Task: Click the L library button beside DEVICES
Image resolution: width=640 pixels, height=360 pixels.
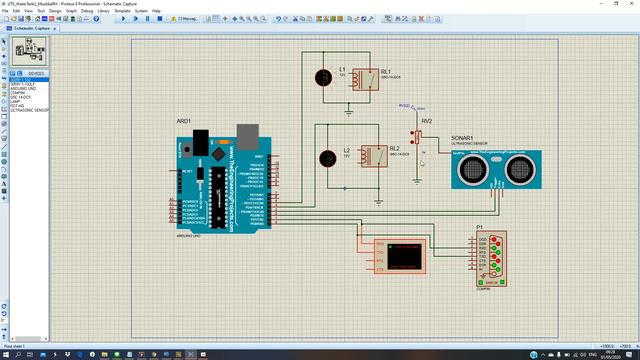Action: (19, 73)
